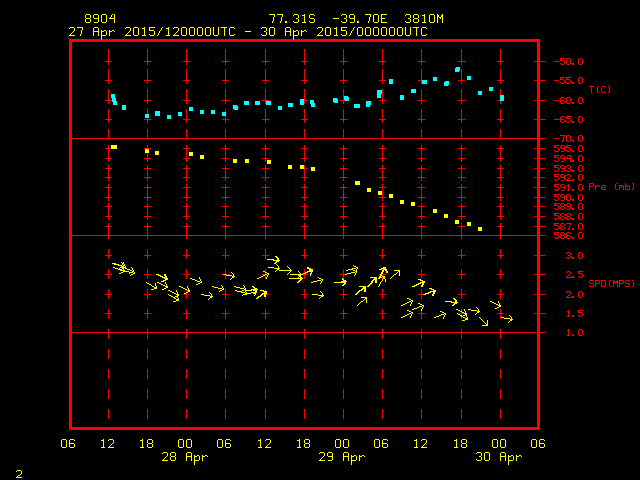The image size is (640, 480).
Task: Click the Pre (mb) pressure axis label
Action: point(611,187)
